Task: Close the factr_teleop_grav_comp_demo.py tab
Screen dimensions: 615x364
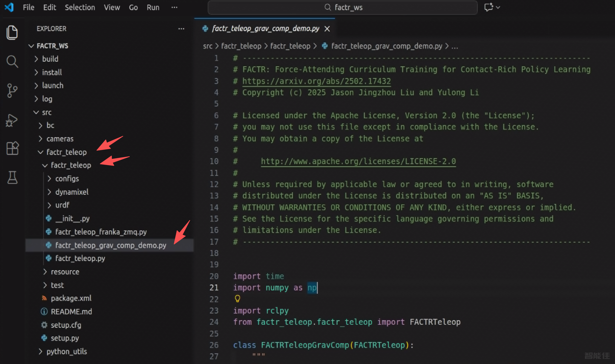Action: click(327, 29)
